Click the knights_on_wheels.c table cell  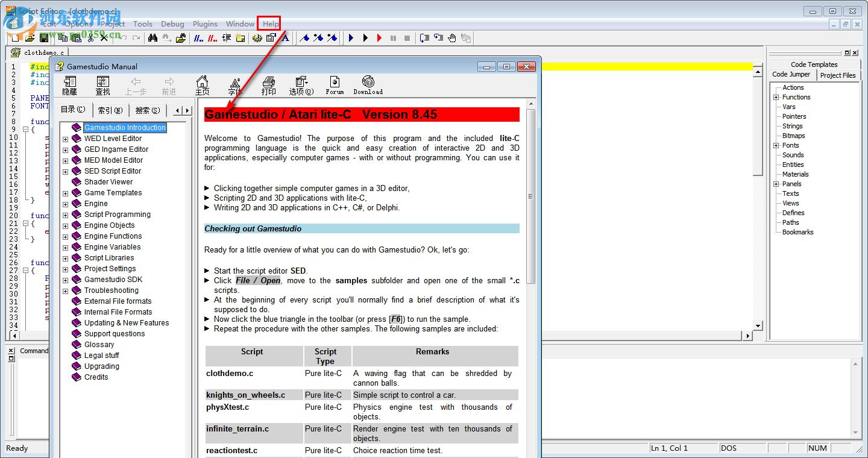[x=254, y=395]
